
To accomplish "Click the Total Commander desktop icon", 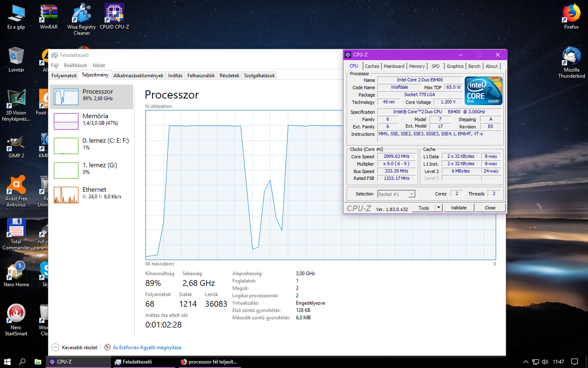I will (x=16, y=234).
